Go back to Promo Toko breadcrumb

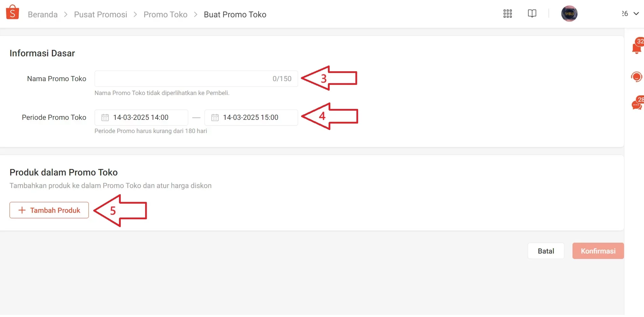(165, 15)
